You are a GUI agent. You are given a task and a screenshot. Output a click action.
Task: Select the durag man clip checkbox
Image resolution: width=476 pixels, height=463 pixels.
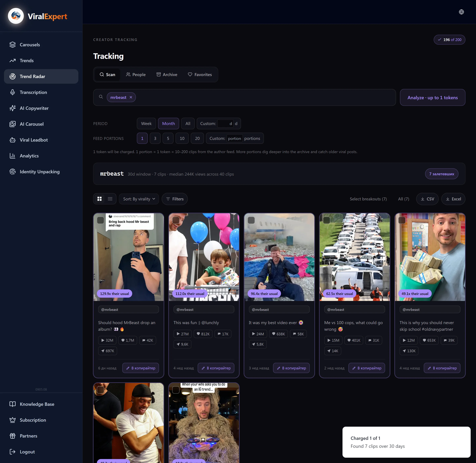pyautogui.click(x=100, y=390)
